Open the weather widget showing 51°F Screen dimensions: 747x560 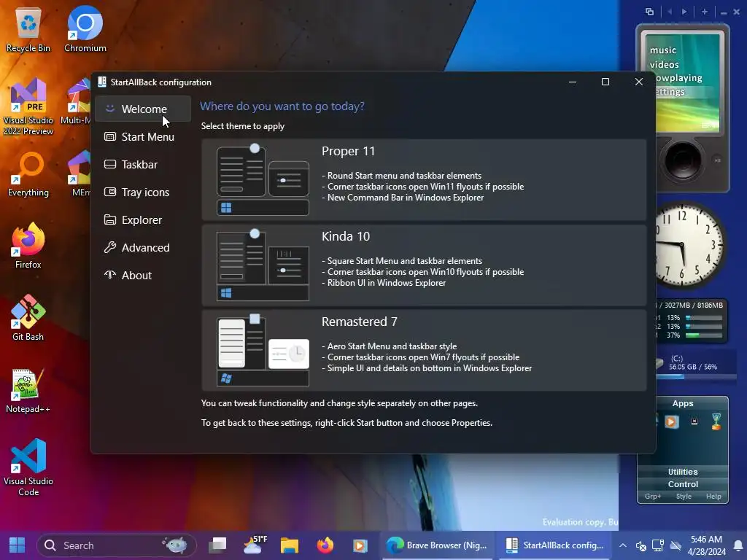pos(255,545)
